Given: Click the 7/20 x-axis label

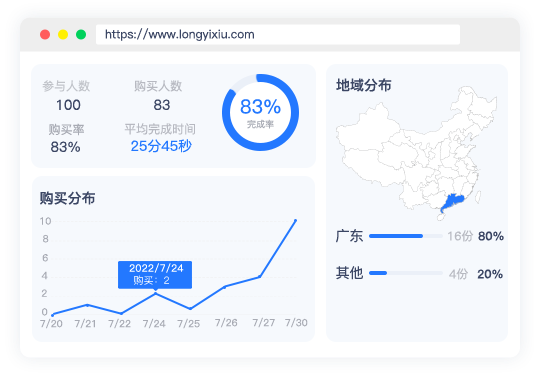Looking at the screenshot, I should pos(51,323).
